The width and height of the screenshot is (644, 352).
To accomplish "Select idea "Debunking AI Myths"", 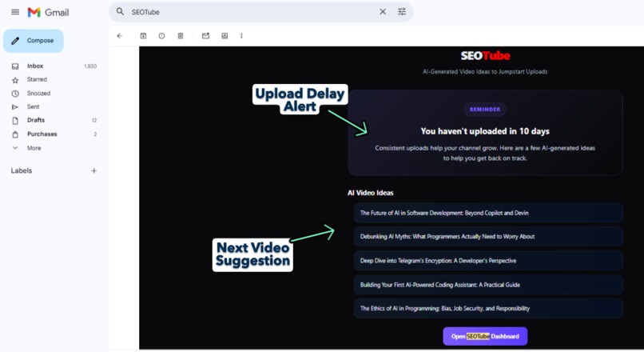I will tap(488, 237).
